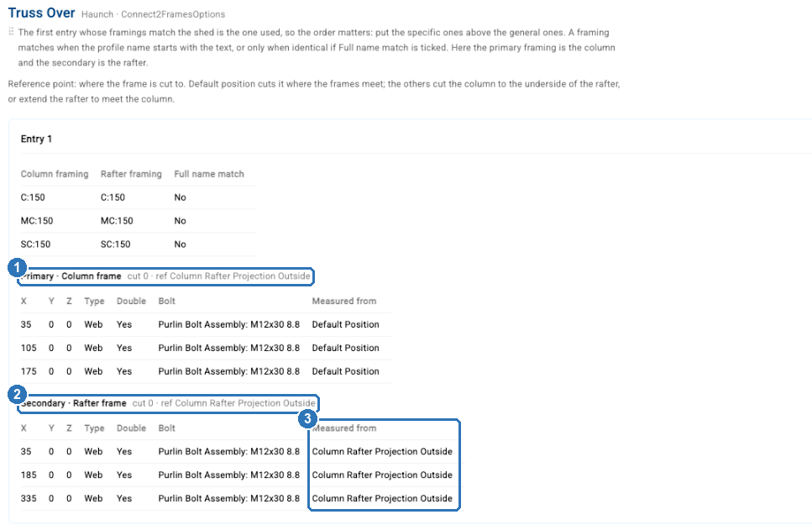Select the Purlin Bolt Assembly cell in X 105 row
The width and height of the screenshot is (812, 525).
pos(229,348)
